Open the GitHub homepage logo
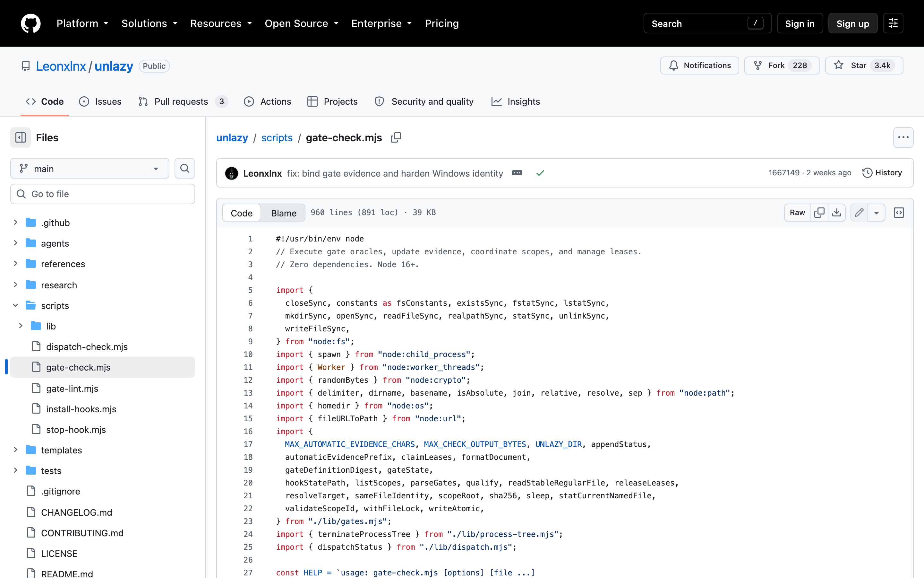This screenshot has height=578, width=924. point(30,23)
